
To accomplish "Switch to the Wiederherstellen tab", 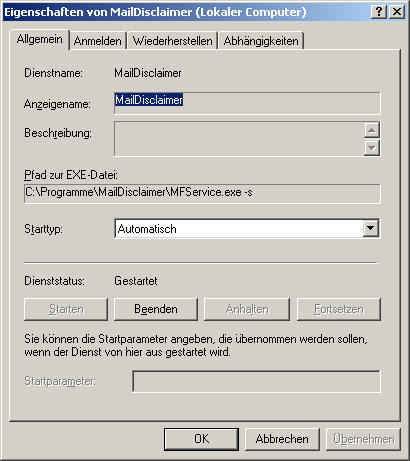I will (x=172, y=41).
